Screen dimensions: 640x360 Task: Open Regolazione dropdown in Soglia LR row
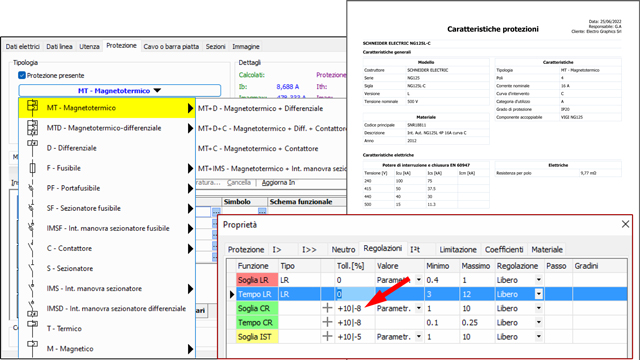(x=539, y=280)
